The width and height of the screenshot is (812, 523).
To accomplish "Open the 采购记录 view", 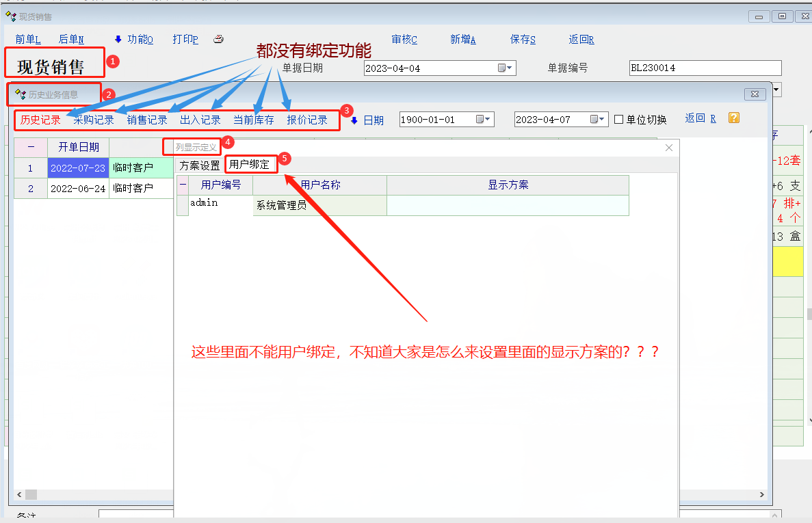I will (x=94, y=120).
